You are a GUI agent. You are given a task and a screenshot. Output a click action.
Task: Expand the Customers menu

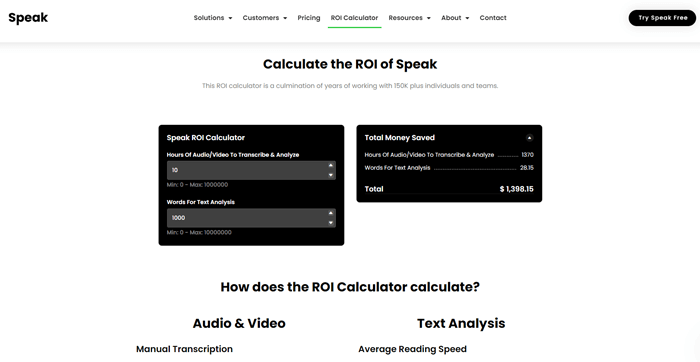coord(265,18)
